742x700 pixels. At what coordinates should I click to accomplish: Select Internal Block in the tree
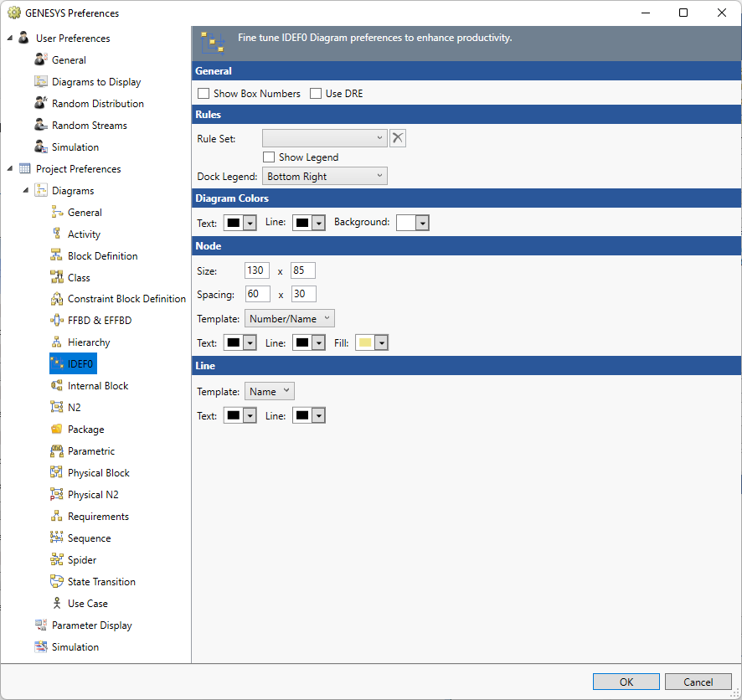(x=98, y=386)
